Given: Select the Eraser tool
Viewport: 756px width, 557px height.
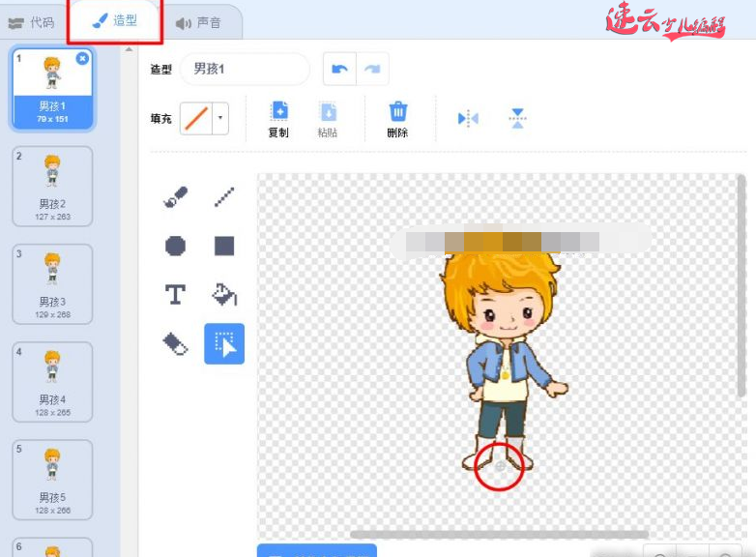Looking at the screenshot, I should tap(175, 343).
